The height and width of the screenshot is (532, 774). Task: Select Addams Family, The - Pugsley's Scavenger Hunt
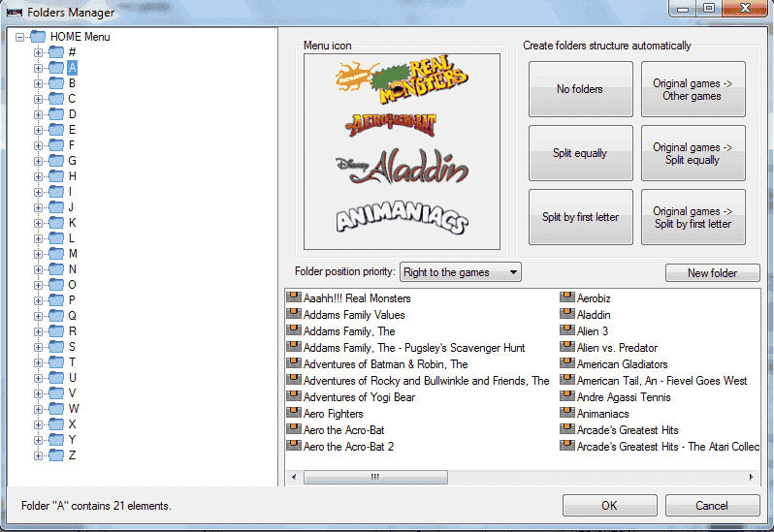click(x=414, y=348)
